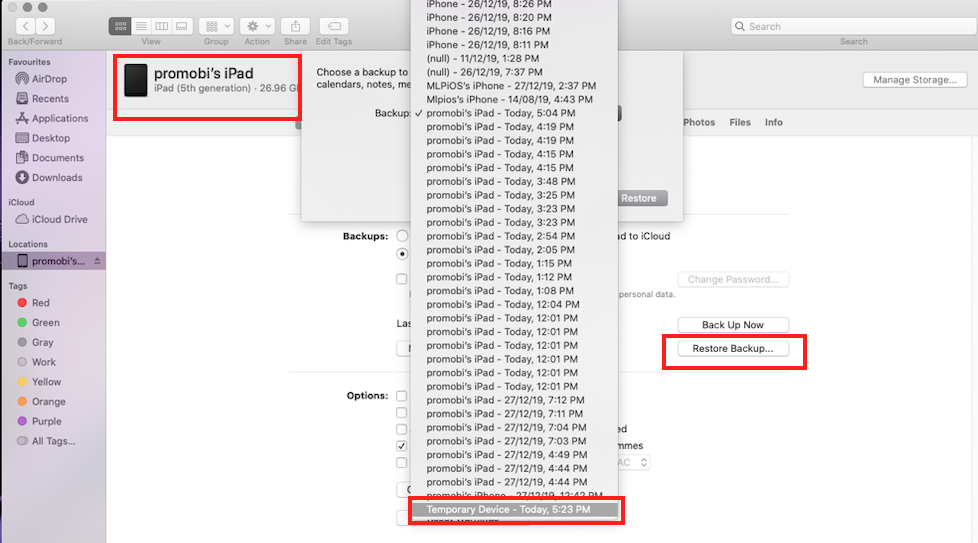Open iCloud Drive in the sidebar
This screenshot has width=978, height=543.
coord(59,219)
